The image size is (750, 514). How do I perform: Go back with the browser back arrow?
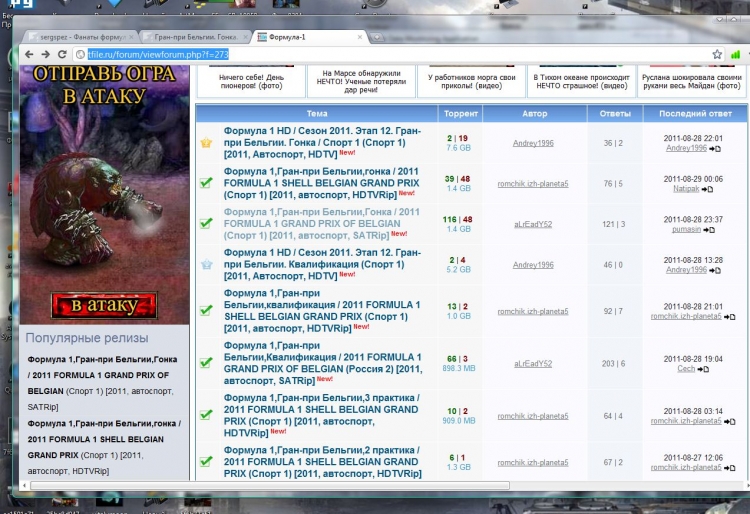coord(29,55)
